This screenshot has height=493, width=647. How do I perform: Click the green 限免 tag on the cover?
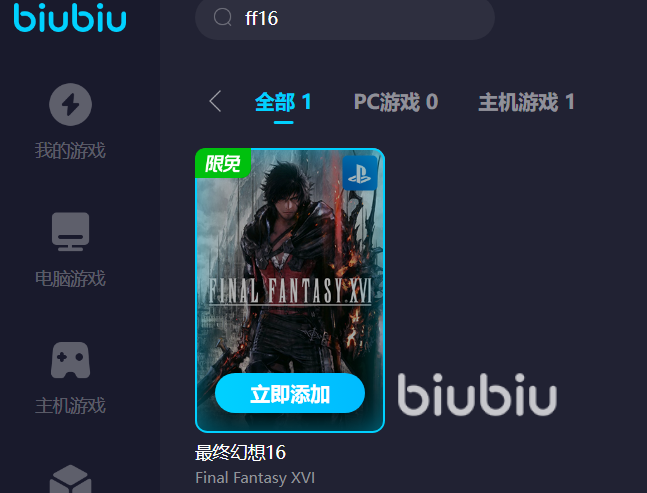(x=223, y=163)
